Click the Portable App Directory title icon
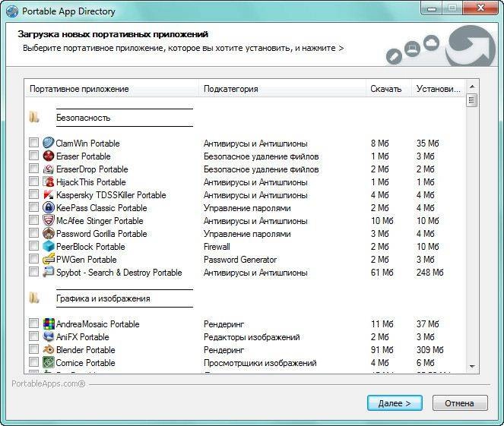Viewport: 504px width, 426px height. 12,11
